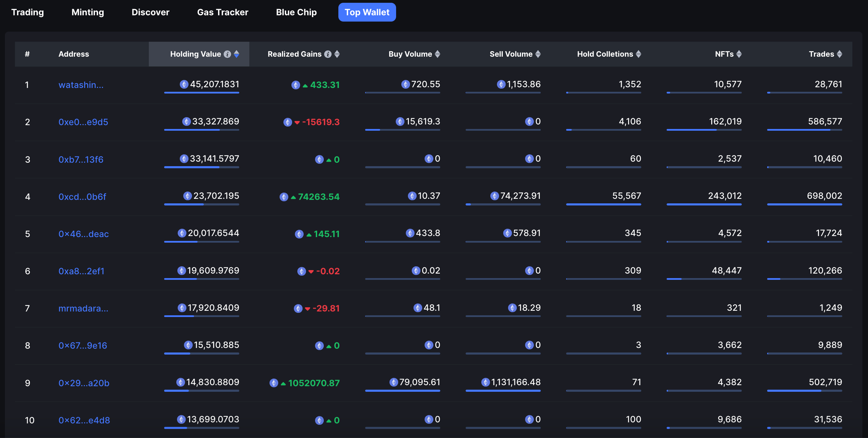Image resolution: width=868 pixels, height=438 pixels.
Task: Click the ETH icon next to 74,273.91
Action: click(495, 196)
